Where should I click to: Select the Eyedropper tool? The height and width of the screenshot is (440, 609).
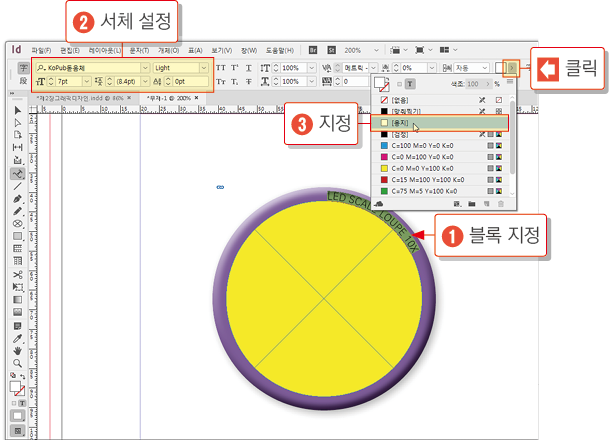pyautogui.click(x=17, y=338)
